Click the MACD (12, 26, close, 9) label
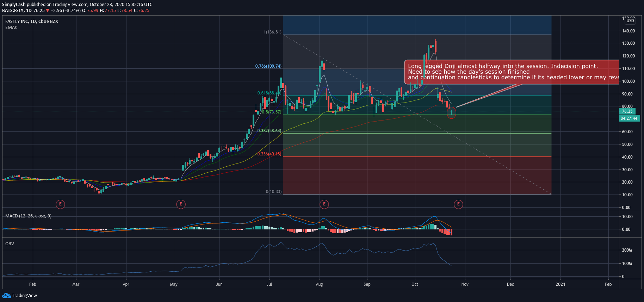644x302 pixels. (28, 216)
